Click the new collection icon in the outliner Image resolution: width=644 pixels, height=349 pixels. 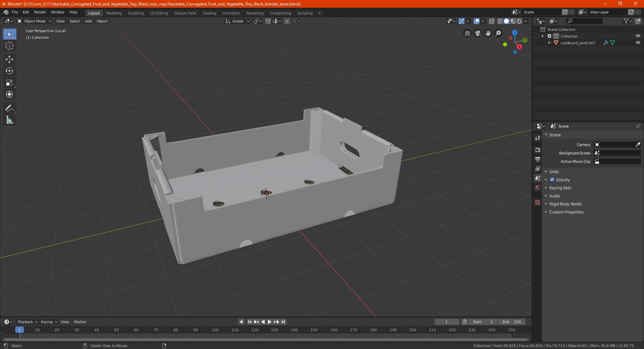pyautogui.click(x=638, y=21)
